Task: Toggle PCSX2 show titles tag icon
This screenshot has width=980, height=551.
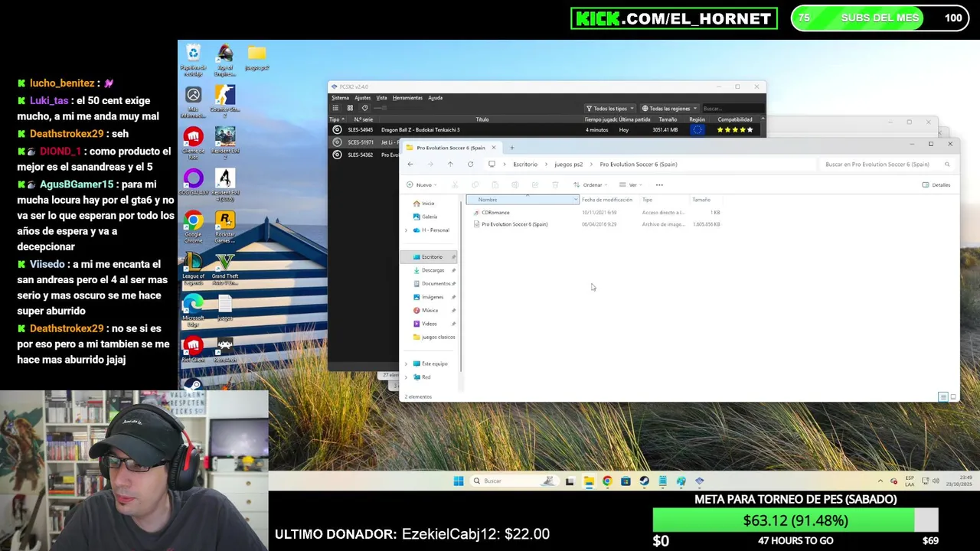Action: pos(364,108)
